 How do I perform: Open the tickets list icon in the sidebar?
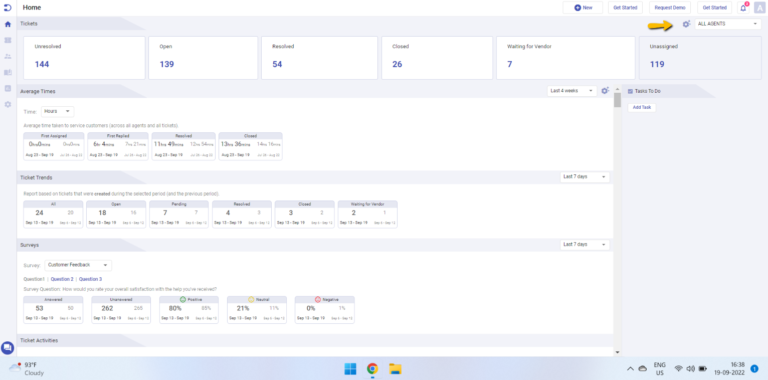tap(7, 40)
